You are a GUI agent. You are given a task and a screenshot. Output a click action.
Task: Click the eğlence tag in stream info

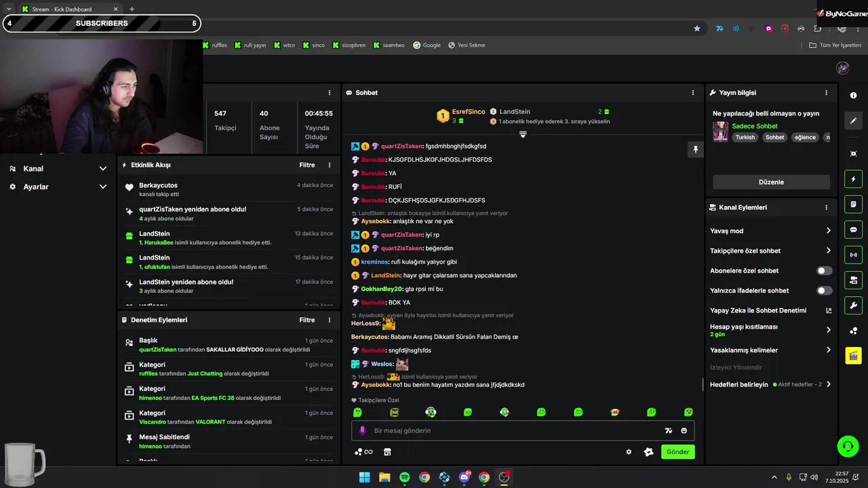click(x=805, y=137)
